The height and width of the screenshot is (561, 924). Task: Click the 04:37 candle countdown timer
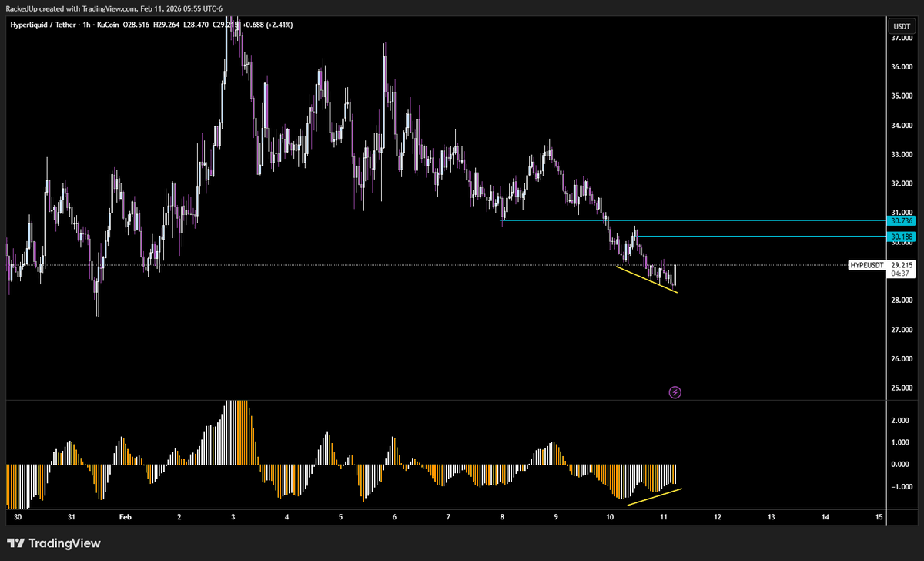coord(901,274)
